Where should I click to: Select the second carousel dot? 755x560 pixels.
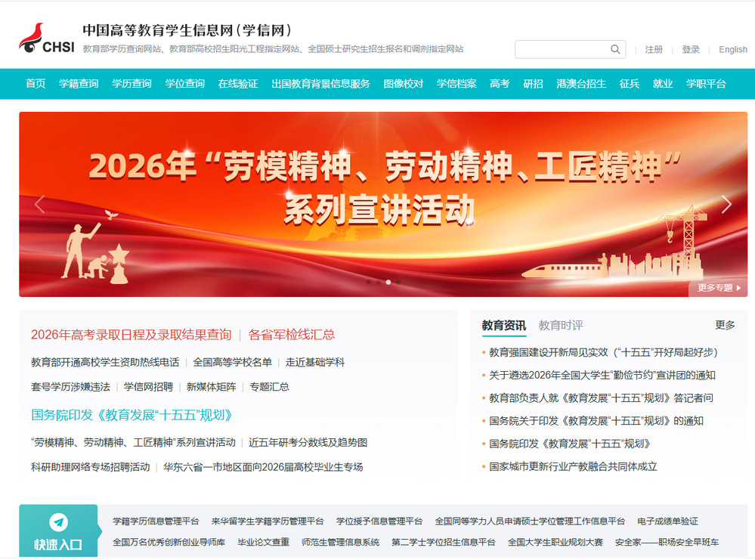point(379,282)
